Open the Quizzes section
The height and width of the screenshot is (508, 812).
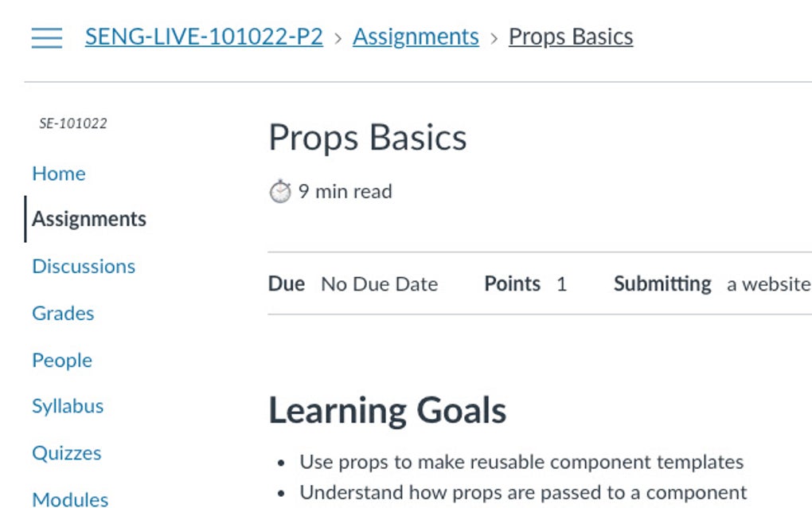[x=66, y=453]
